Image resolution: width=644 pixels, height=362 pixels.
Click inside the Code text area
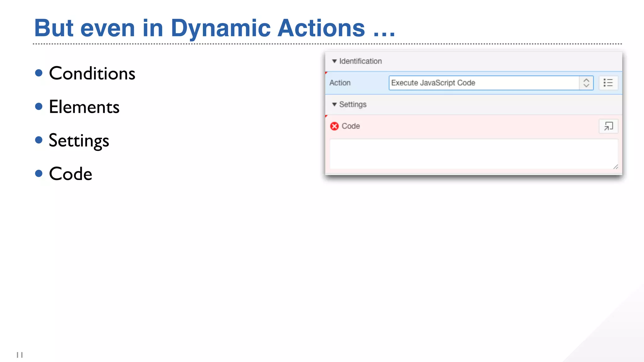click(x=474, y=154)
